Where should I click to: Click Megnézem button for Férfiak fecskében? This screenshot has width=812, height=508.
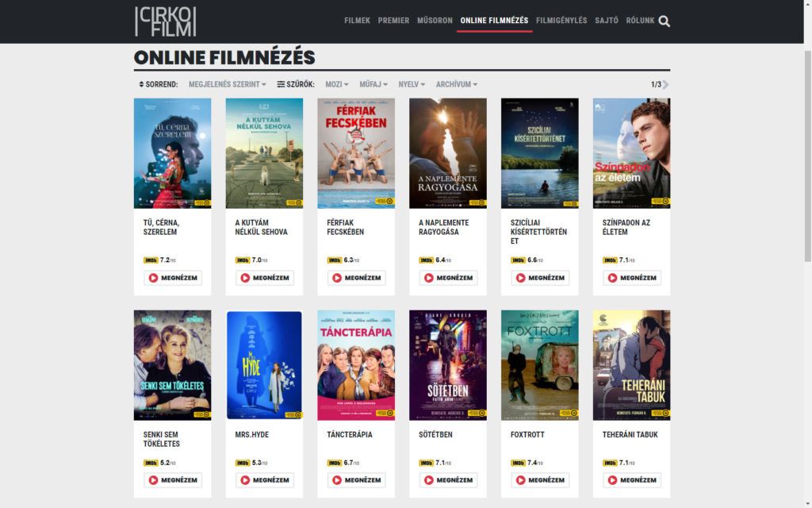(356, 278)
